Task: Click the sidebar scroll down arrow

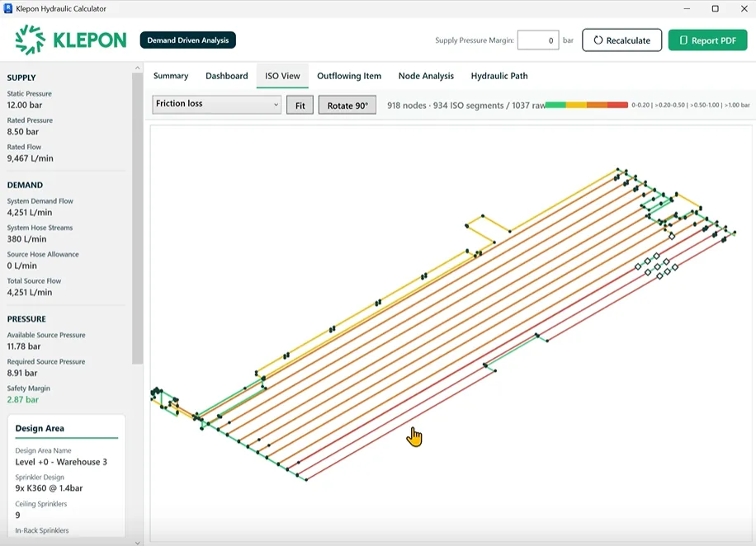Action: 137,542
